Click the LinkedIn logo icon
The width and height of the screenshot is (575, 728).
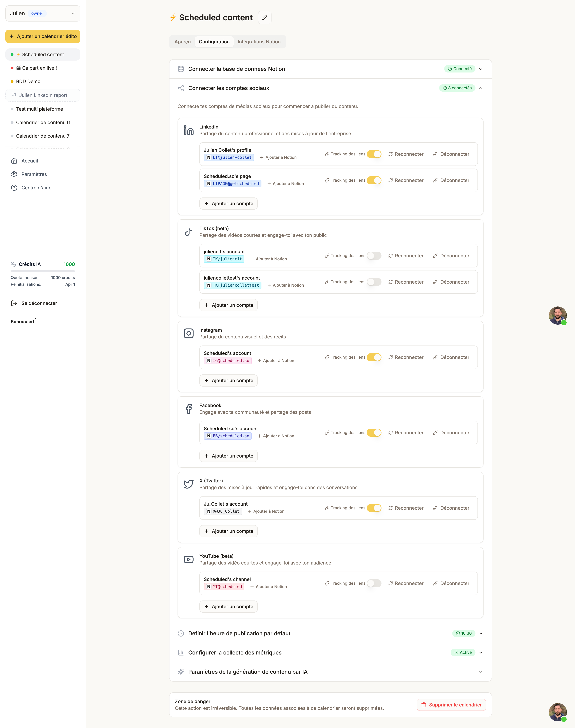pyautogui.click(x=188, y=130)
